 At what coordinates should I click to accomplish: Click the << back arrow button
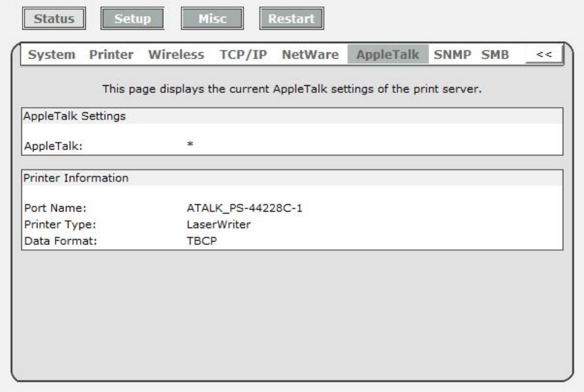coord(544,55)
